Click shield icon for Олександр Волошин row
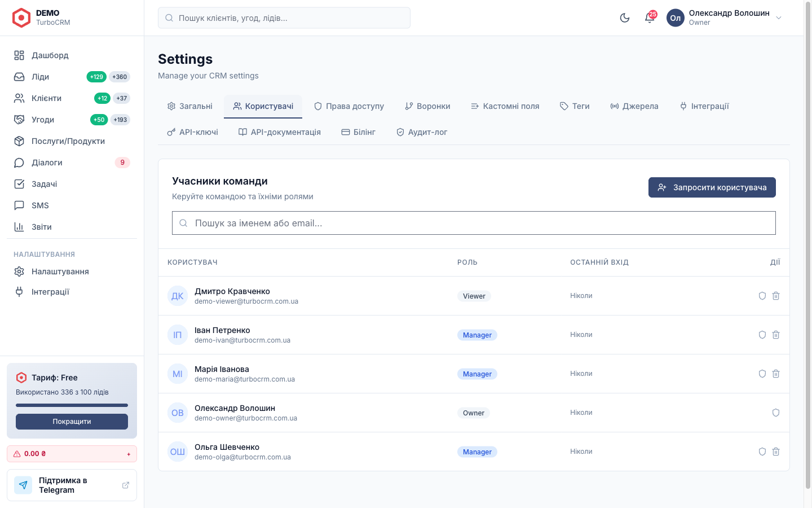Image resolution: width=812 pixels, height=508 pixels. pos(776,413)
